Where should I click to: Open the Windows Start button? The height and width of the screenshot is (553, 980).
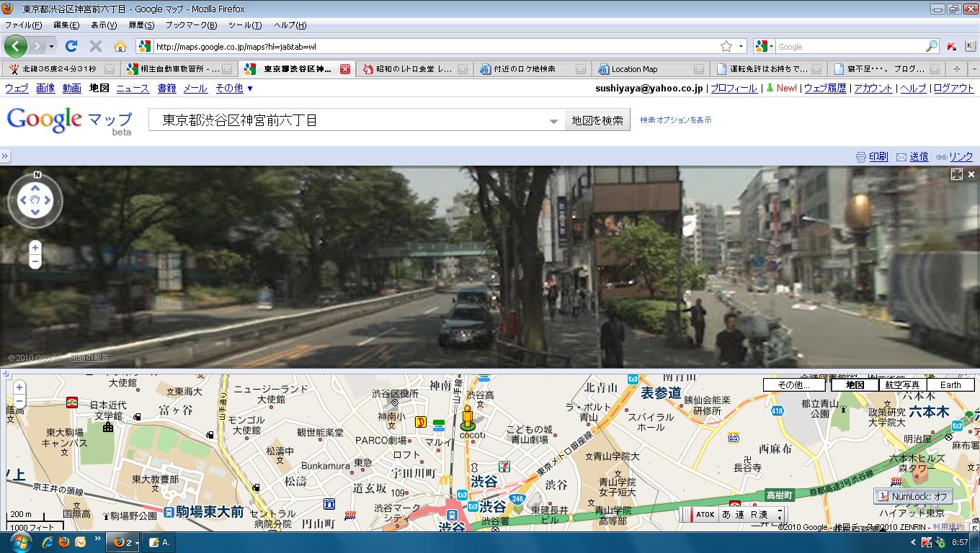point(20,541)
